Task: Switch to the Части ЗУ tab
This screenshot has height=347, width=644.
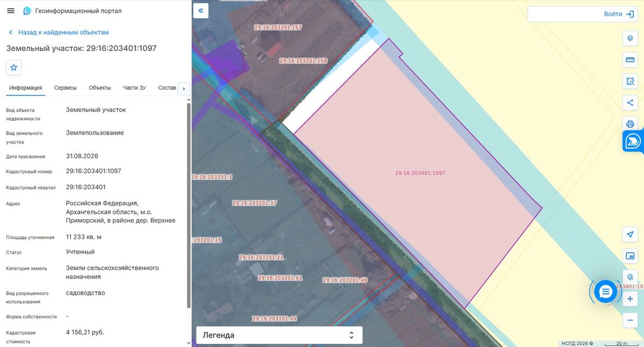Action: point(134,88)
